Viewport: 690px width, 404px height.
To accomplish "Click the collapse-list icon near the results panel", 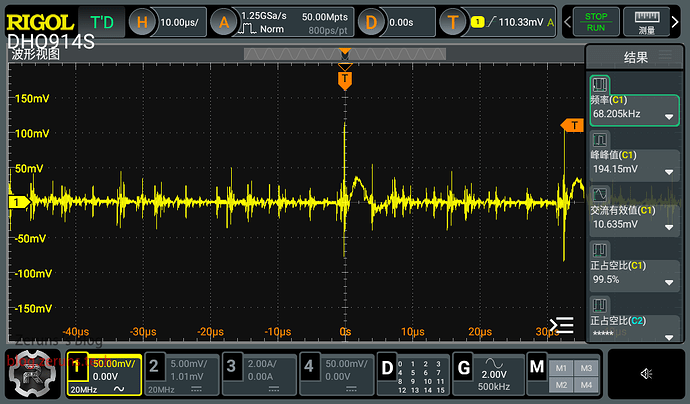I will tap(562, 324).
